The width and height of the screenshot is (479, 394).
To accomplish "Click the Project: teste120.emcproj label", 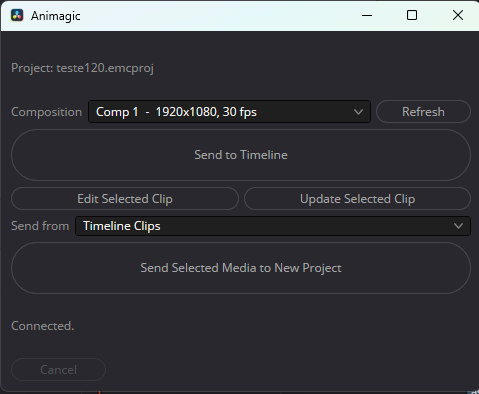I will click(x=82, y=68).
